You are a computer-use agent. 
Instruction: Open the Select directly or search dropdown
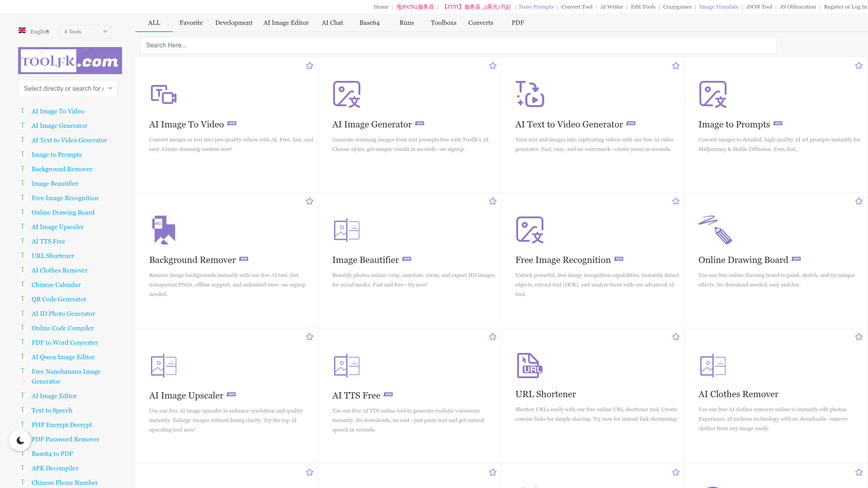tap(68, 89)
